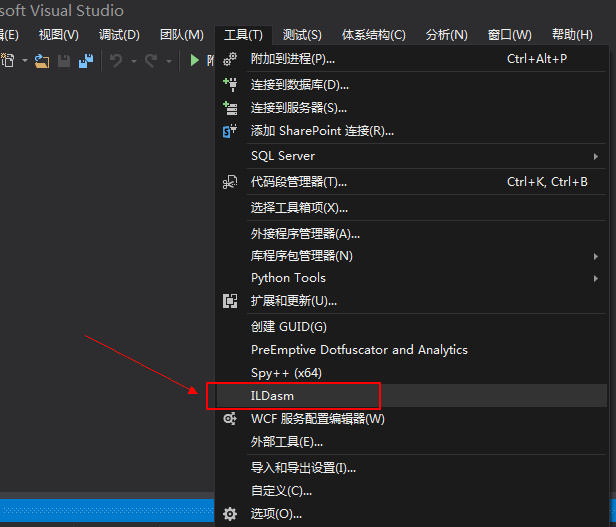The image size is (616, 527).
Task: Open the 帮助(H) menu
Action: click(x=572, y=35)
